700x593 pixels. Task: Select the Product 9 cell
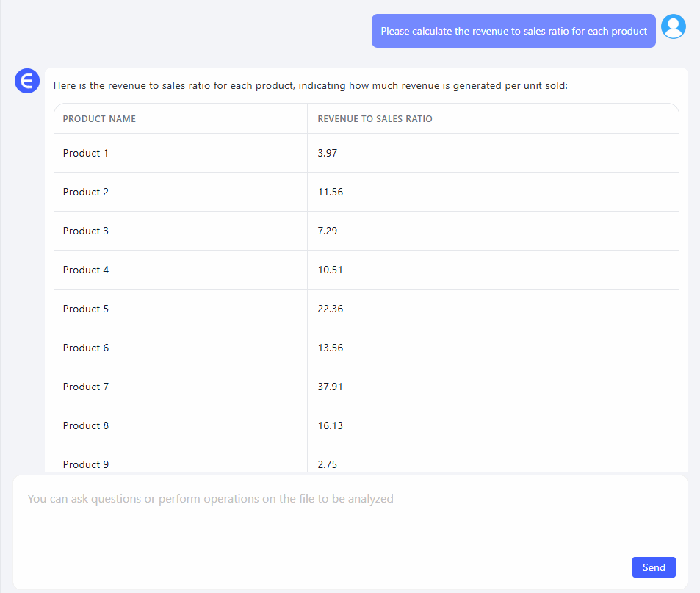(x=86, y=464)
